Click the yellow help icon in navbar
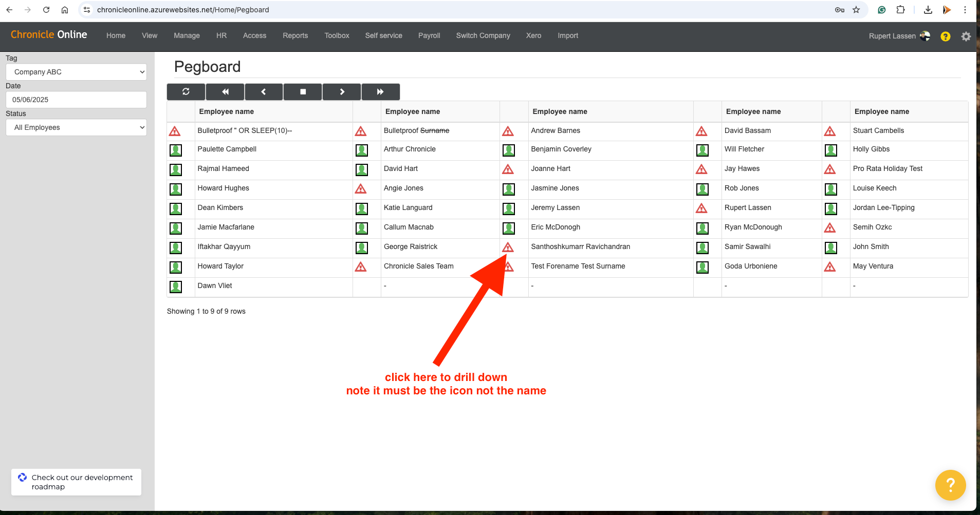The width and height of the screenshot is (980, 515). click(945, 36)
